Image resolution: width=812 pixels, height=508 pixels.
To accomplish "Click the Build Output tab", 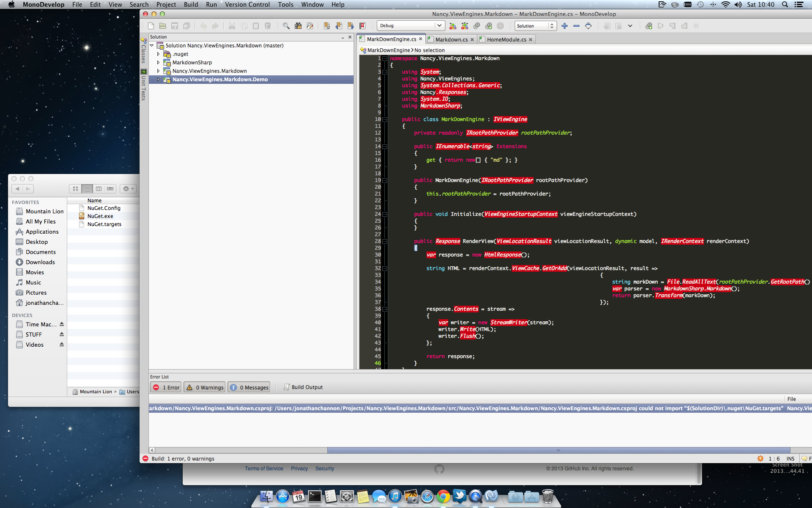I will 305,387.
